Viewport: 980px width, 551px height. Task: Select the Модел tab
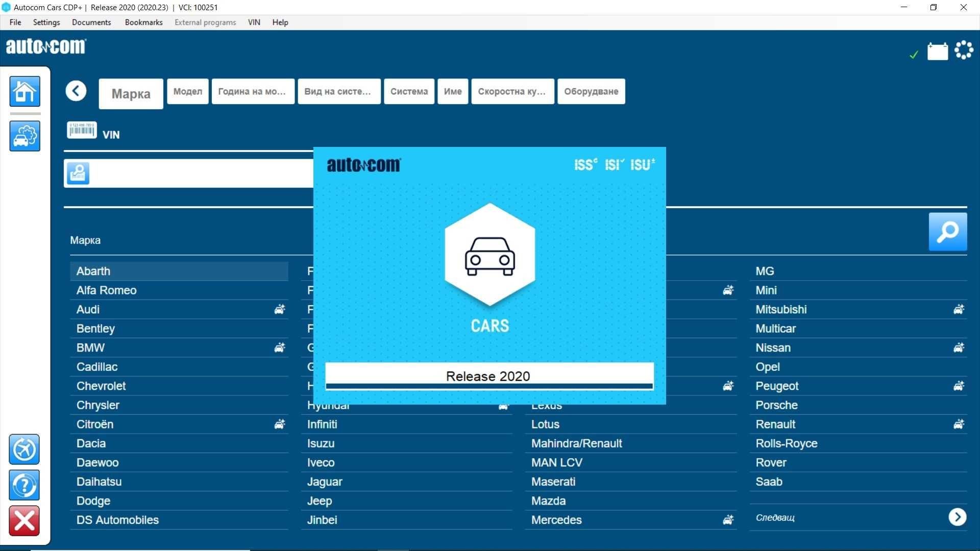(188, 91)
